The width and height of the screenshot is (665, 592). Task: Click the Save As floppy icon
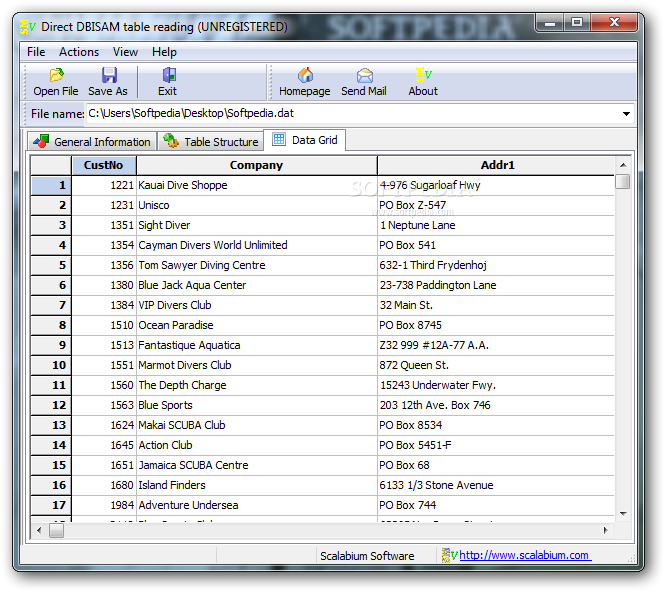(109, 75)
